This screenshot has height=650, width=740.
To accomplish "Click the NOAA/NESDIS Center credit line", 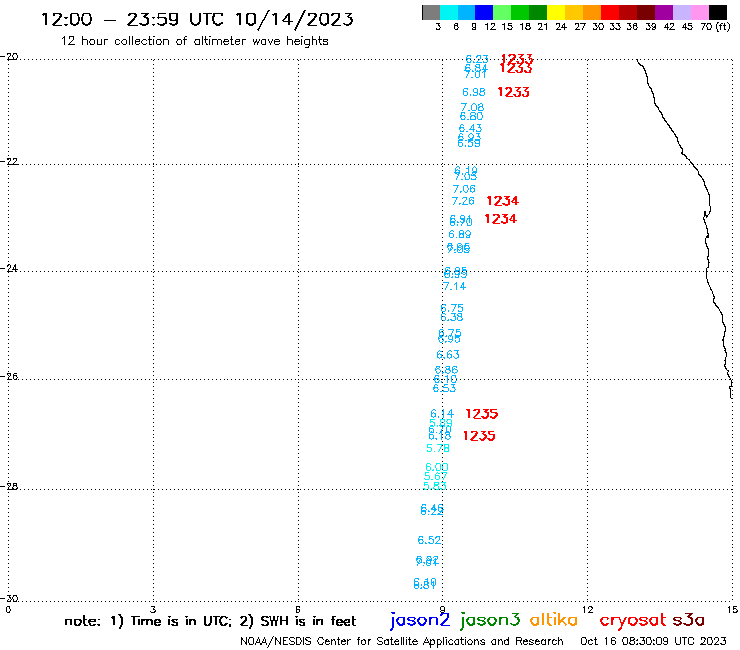I will coord(402,641).
